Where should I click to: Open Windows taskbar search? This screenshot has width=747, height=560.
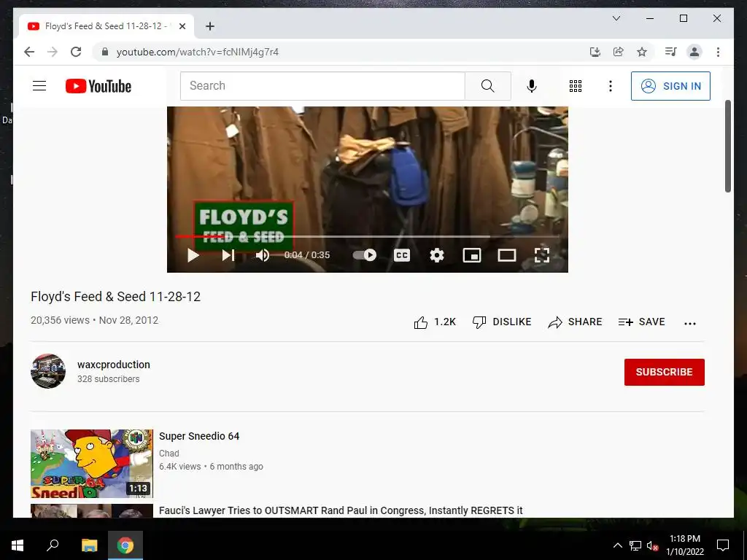point(53,545)
